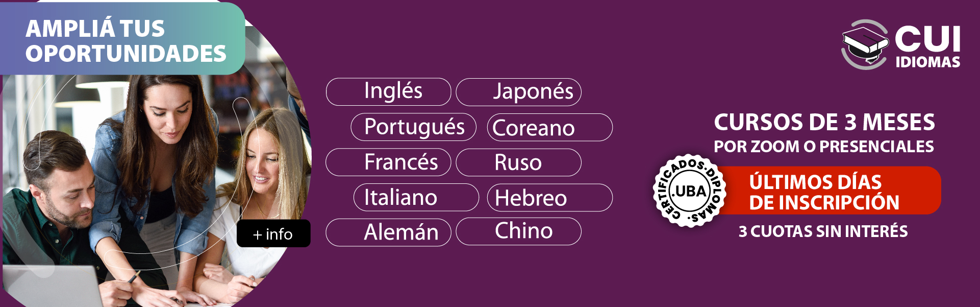The image size is (980, 307).
Task: Pick the Coreano language option
Action: pos(550,128)
